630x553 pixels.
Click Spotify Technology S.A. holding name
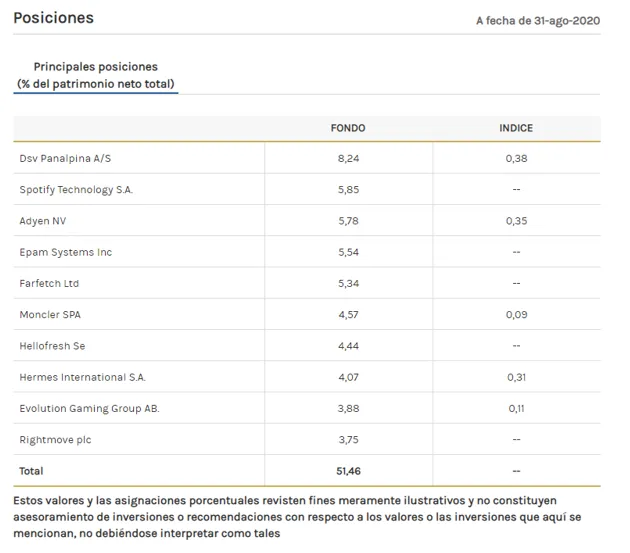76,189
